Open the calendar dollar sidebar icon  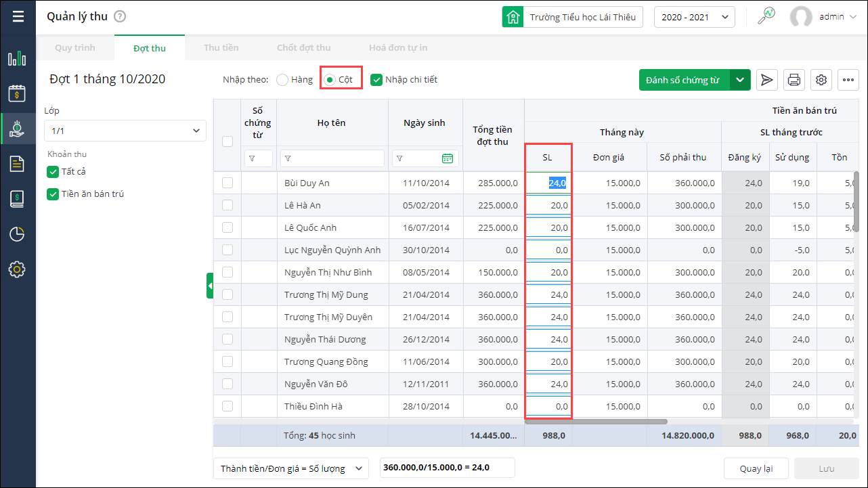coord(17,93)
